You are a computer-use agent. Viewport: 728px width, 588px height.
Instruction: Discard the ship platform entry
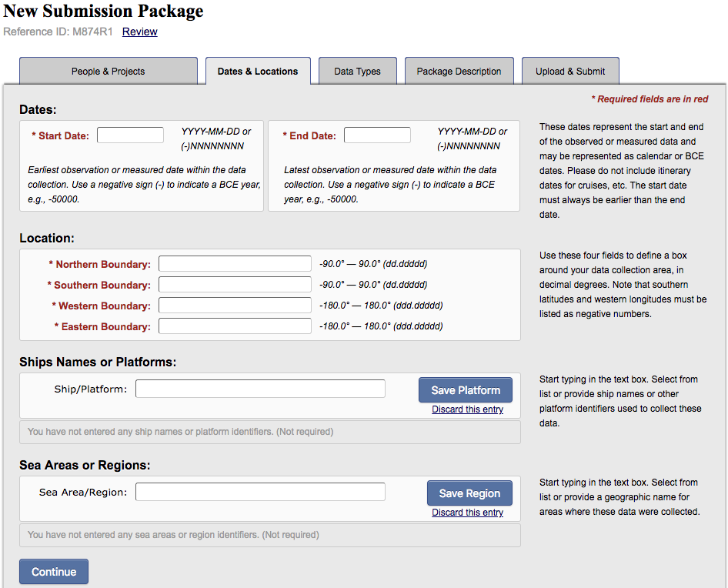(467, 409)
